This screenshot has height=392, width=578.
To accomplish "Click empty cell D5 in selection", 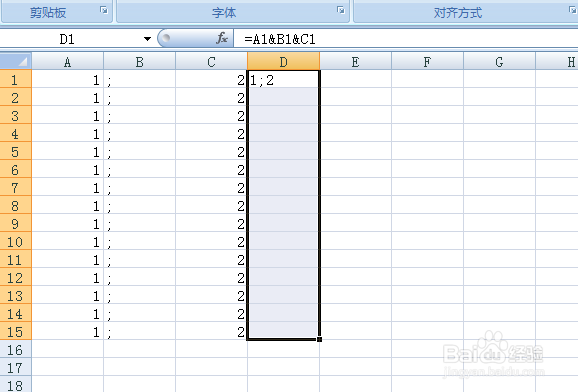I will click(283, 151).
